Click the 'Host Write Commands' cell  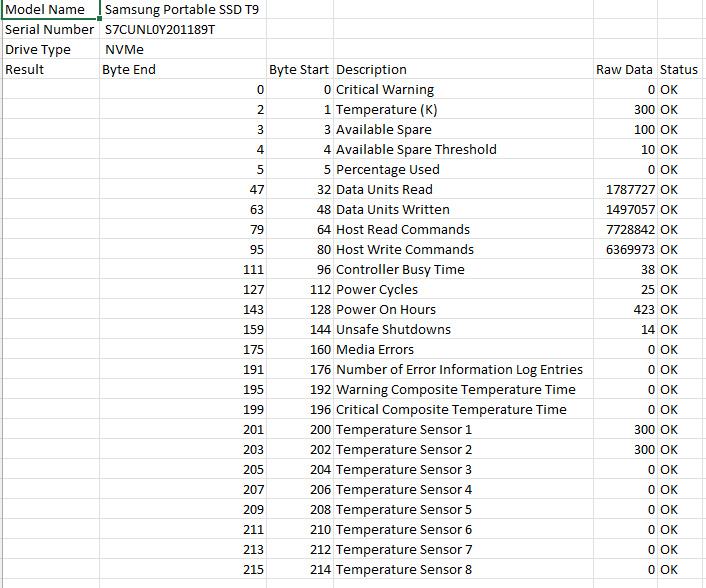click(x=463, y=249)
